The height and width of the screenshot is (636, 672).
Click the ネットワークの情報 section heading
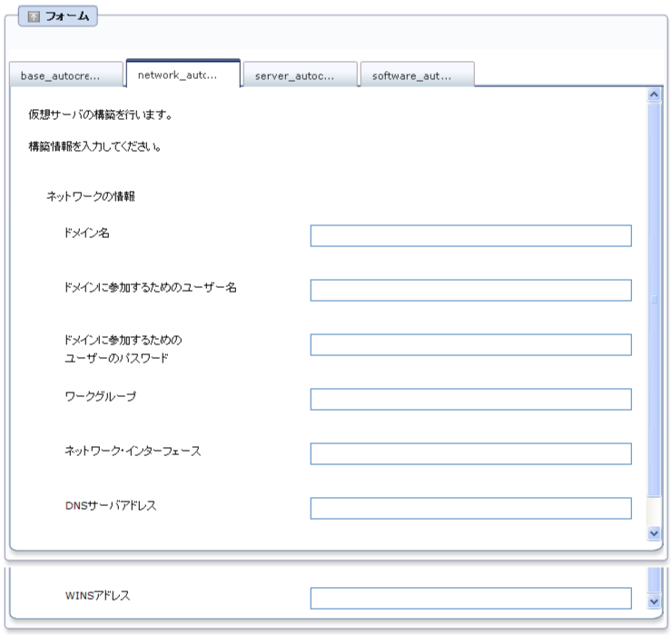(x=91, y=196)
